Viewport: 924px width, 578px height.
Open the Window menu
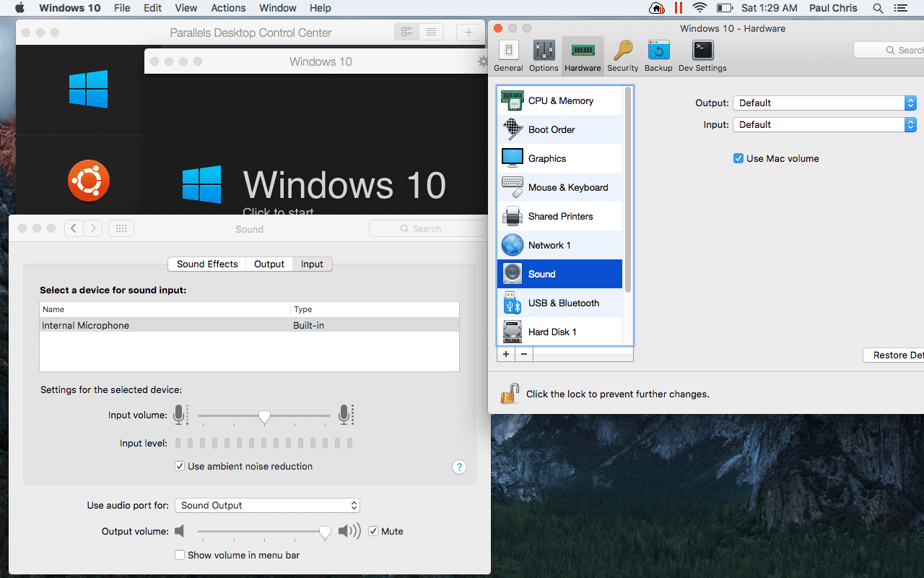coord(277,8)
